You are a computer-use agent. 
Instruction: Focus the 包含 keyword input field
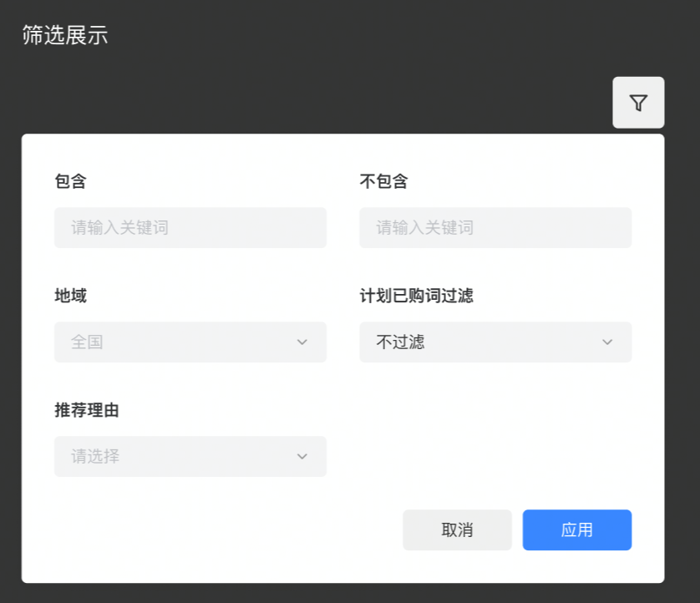tap(190, 228)
